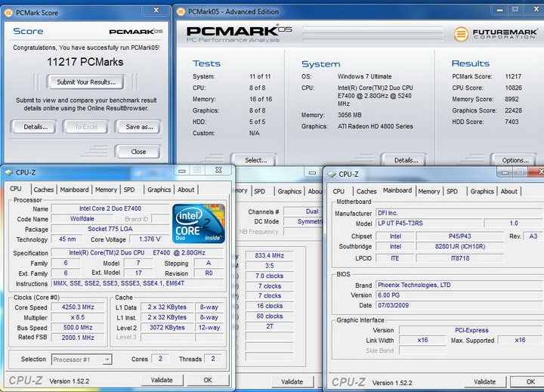The height and width of the screenshot is (392, 544).
Task: Submit your PCMark results online
Action: tap(85, 82)
